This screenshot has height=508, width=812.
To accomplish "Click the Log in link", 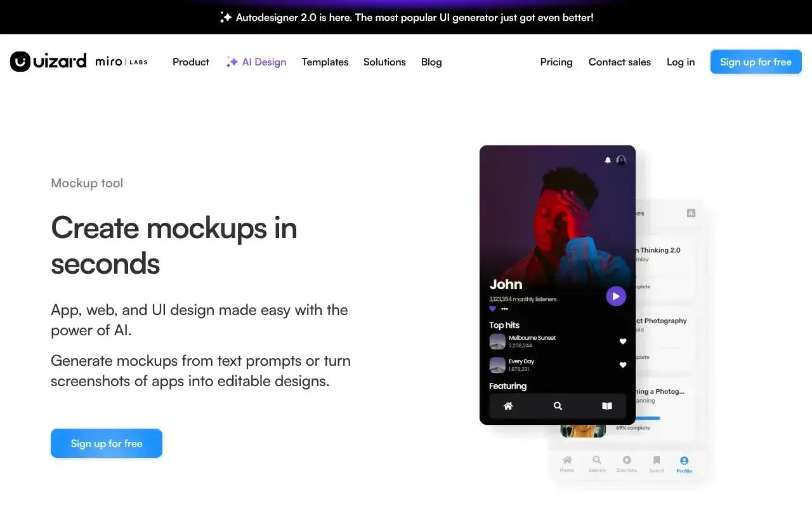I will coord(681,62).
